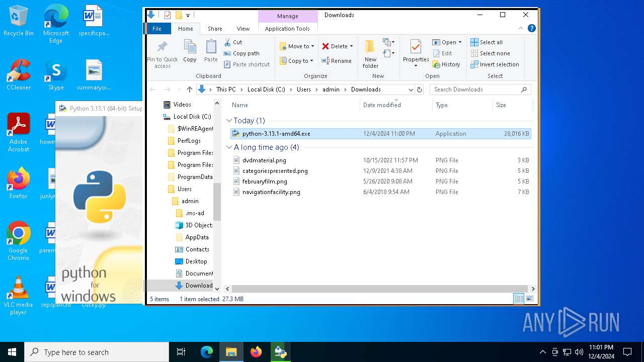This screenshot has width=644, height=362.
Task: Open the Share ribbon tab
Action: [215, 29]
